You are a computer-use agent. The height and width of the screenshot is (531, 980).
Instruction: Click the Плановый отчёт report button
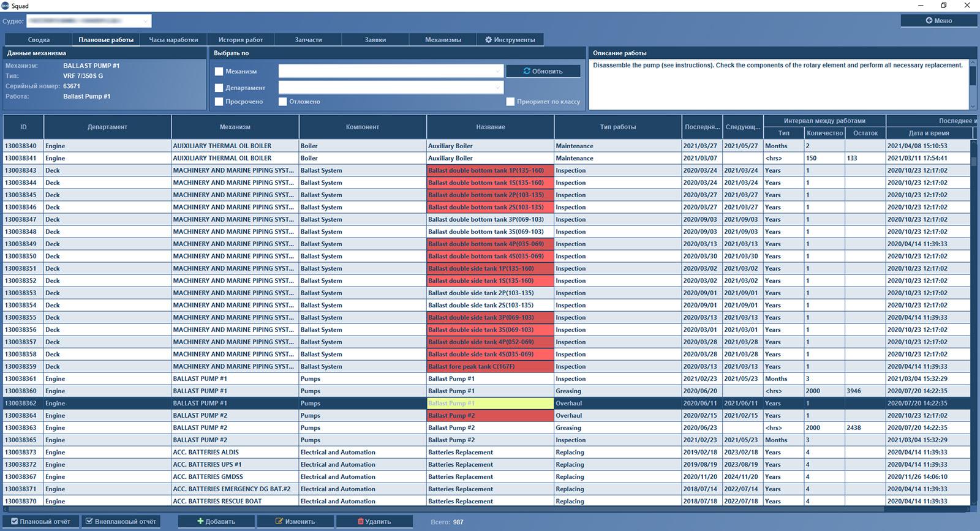(x=41, y=521)
